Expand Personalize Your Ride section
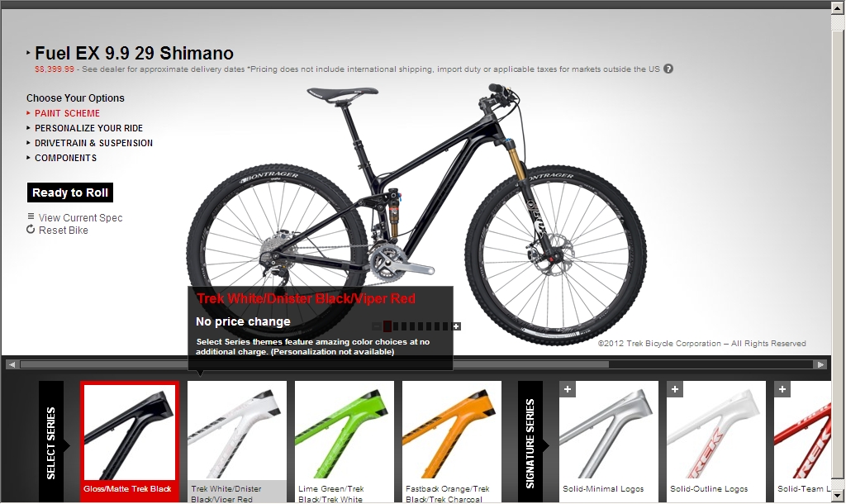Screen dimensions: 846x504 [x=88, y=128]
